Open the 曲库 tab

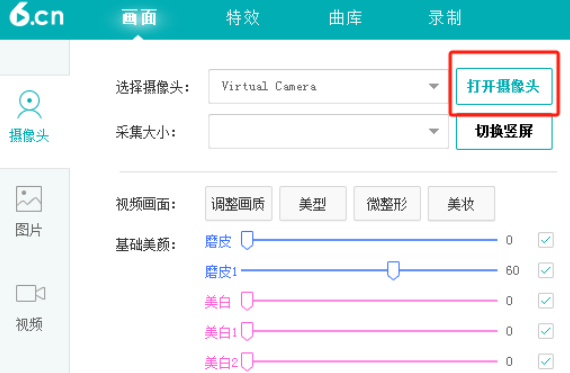click(345, 18)
